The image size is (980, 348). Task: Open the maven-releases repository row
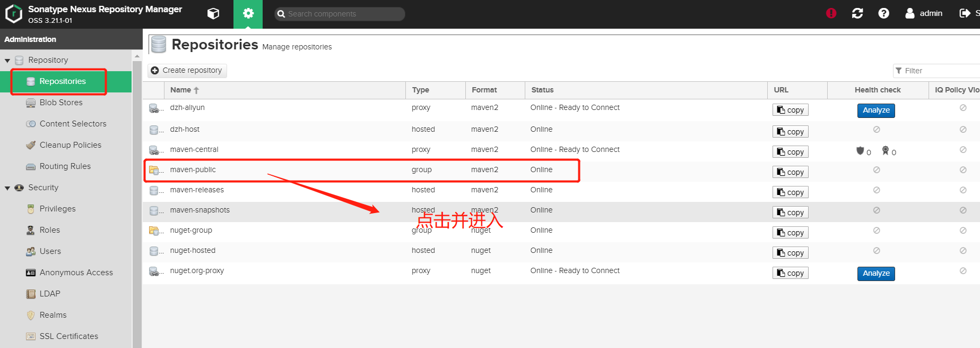[561, 192]
